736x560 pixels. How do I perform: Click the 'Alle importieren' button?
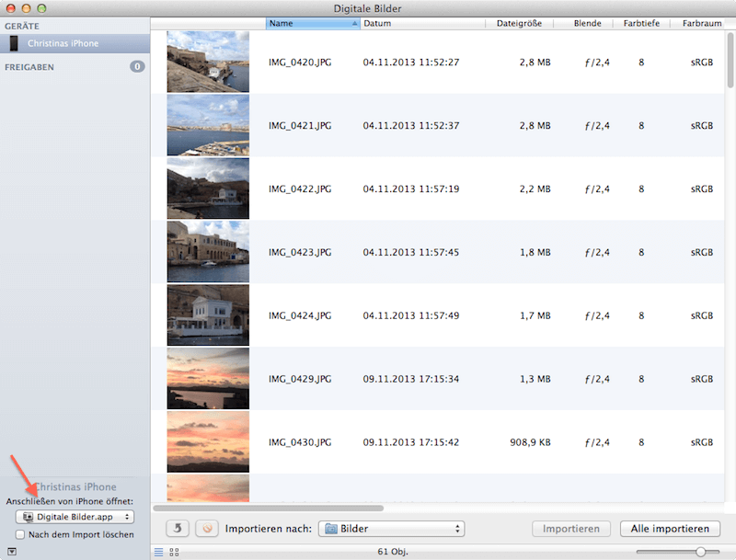click(x=670, y=529)
